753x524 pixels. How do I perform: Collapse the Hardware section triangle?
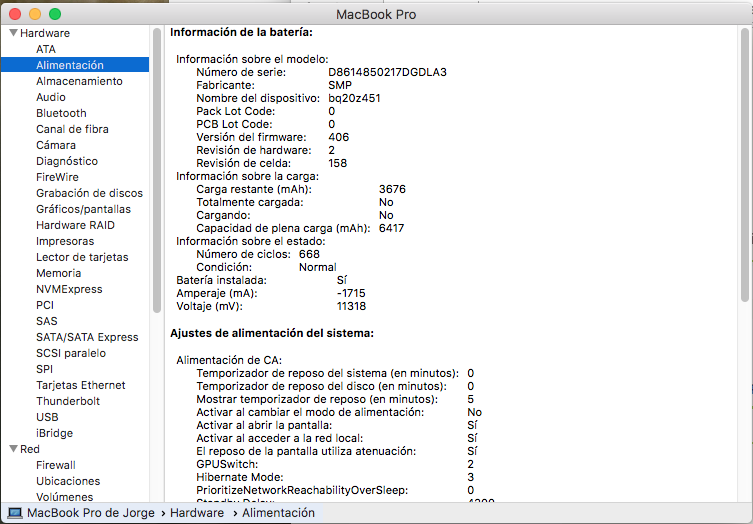[12, 33]
